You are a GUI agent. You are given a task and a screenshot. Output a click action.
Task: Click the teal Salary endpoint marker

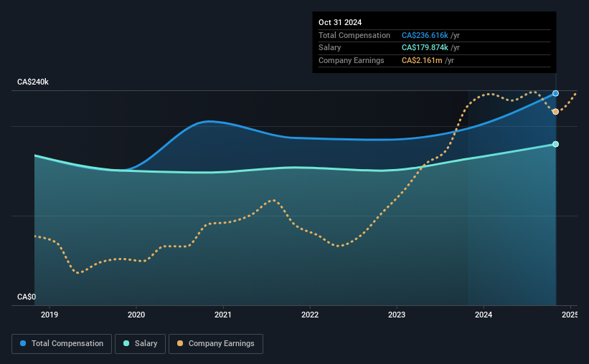pyautogui.click(x=555, y=144)
